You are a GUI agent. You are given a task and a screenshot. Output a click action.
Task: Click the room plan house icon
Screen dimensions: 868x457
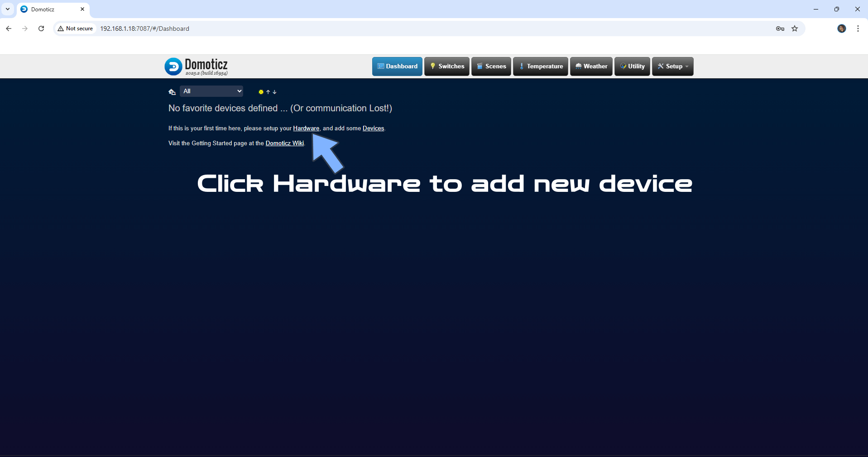(x=172, y=92)
